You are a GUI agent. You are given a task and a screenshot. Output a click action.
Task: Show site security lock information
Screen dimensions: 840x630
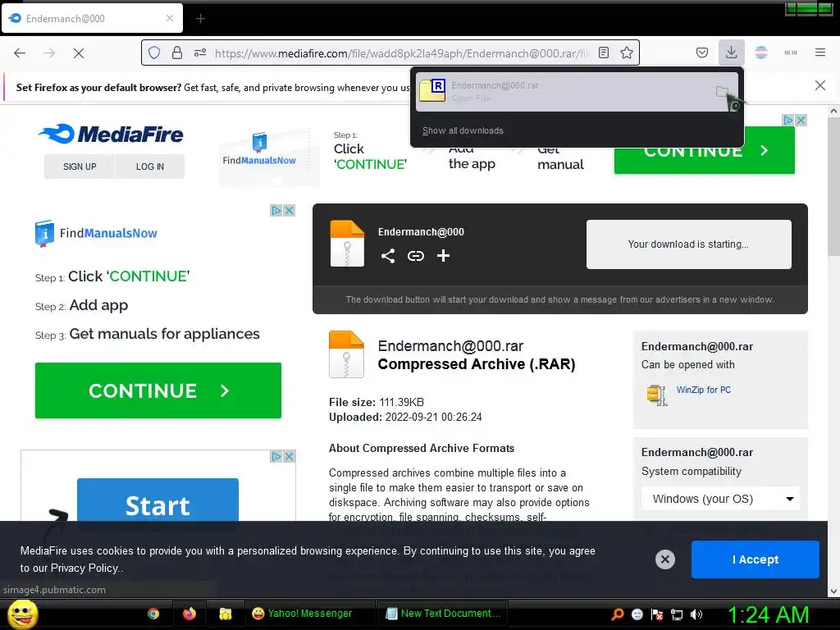tap(177, 52)
